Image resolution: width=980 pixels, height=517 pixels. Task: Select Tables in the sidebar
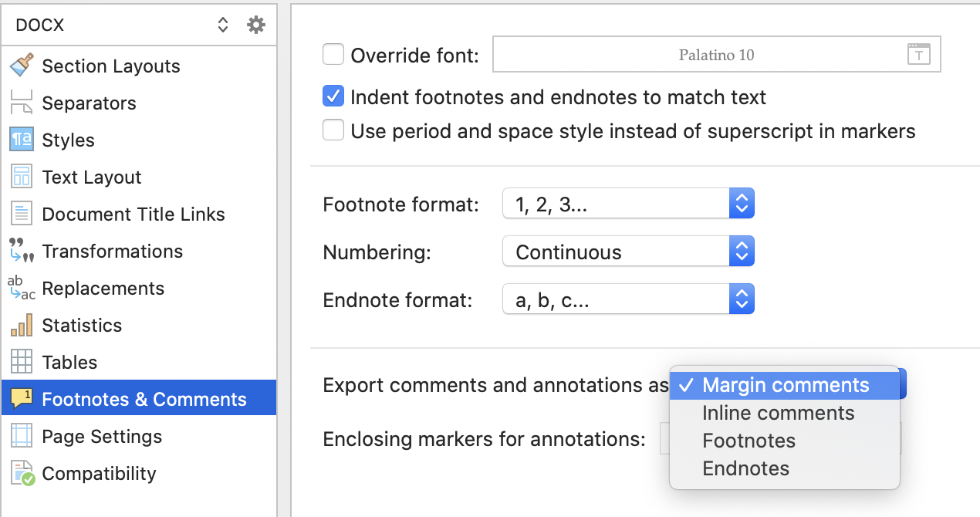[x=138, y=362]
